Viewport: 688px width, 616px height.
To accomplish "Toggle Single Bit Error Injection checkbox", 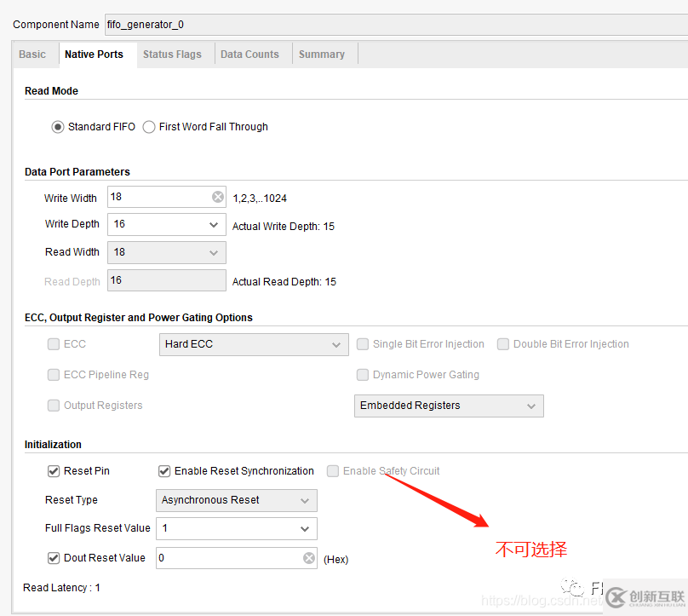I will 363,343.
